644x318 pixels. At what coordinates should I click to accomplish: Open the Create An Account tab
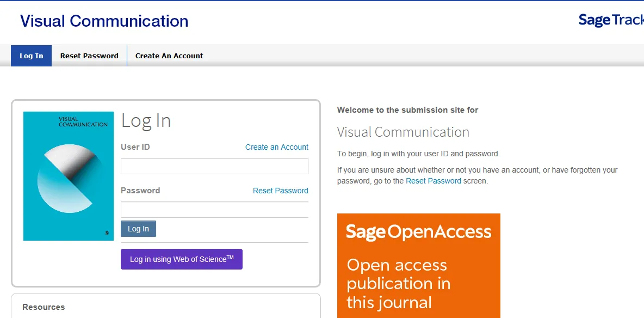(x=169, y=56)
